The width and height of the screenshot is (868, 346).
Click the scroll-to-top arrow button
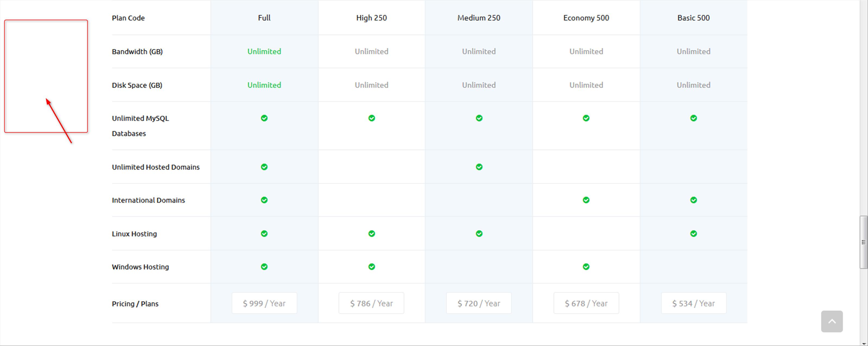click(832, 321)
